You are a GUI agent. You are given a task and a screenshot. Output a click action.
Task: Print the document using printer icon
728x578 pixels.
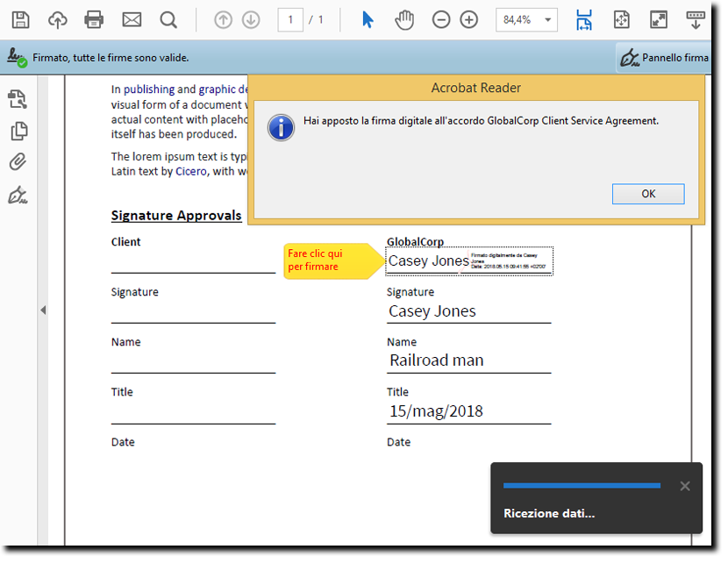94,20
